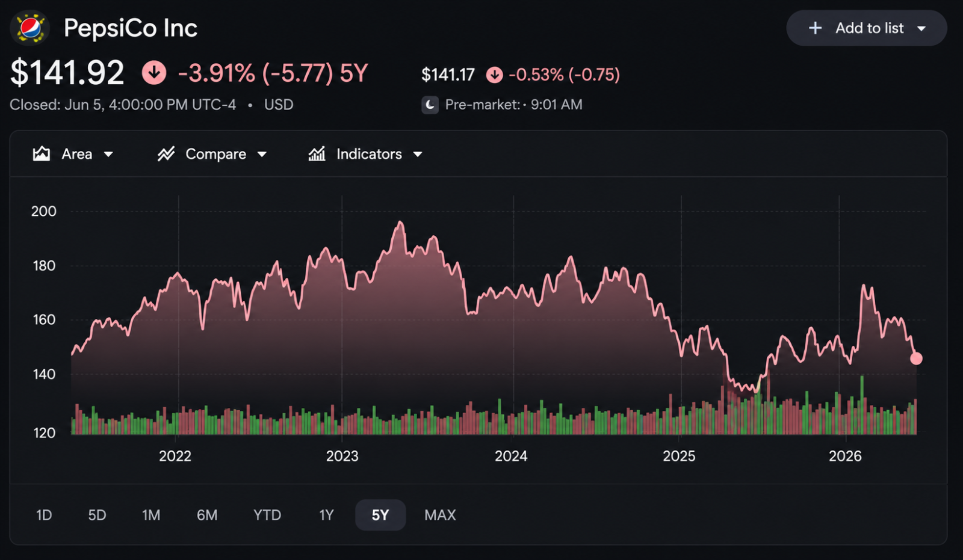This screenshot has height=560, width=963.
Task: Click the PepsiCo logo icon
Action: click(x=30, y=28)
